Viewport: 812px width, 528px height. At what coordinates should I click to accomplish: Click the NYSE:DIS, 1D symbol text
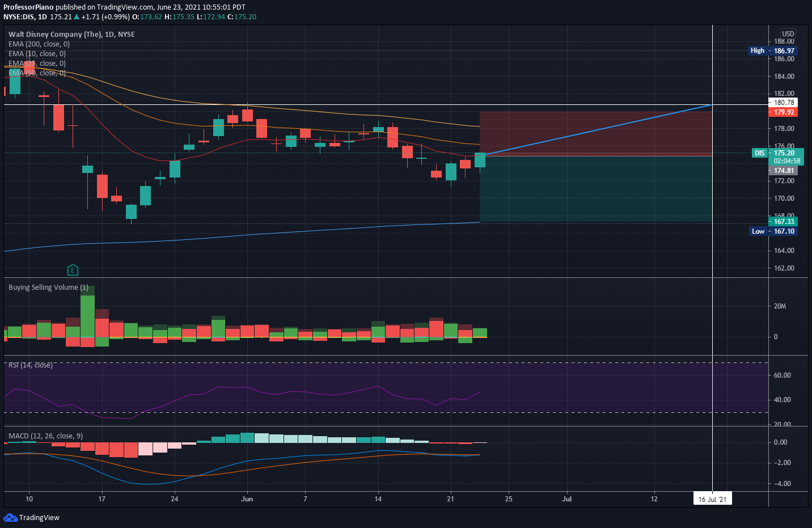tap(25, 16)
